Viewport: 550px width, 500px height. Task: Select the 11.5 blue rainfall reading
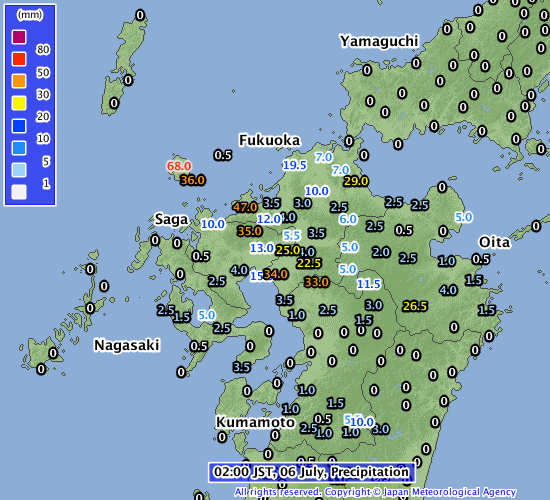368,284
